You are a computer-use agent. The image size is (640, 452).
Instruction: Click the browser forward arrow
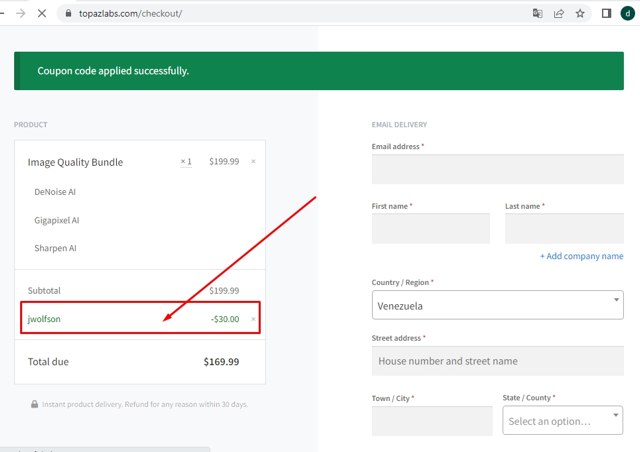20,14
